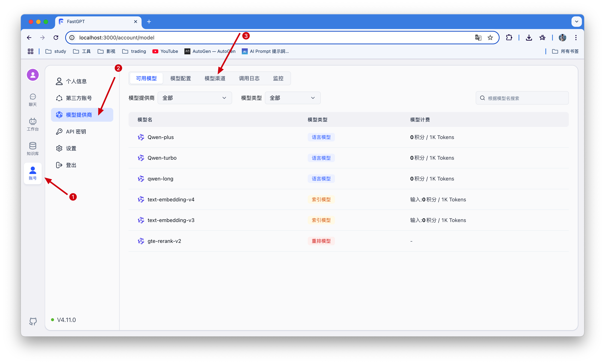Click the V4.11.0 version label
The image size is (605, 364).
coord(66,320)
